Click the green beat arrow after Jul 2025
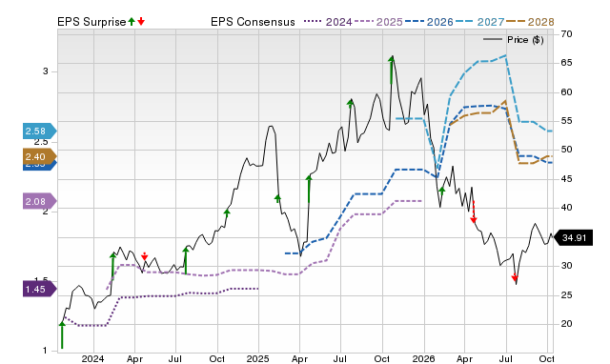The width and height of the screenshot is (610, 364). coord(350,103)
